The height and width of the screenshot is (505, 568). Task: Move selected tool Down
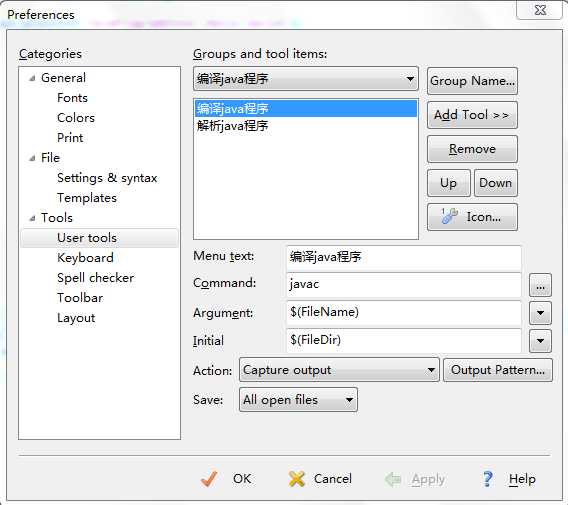coord(496,183)
